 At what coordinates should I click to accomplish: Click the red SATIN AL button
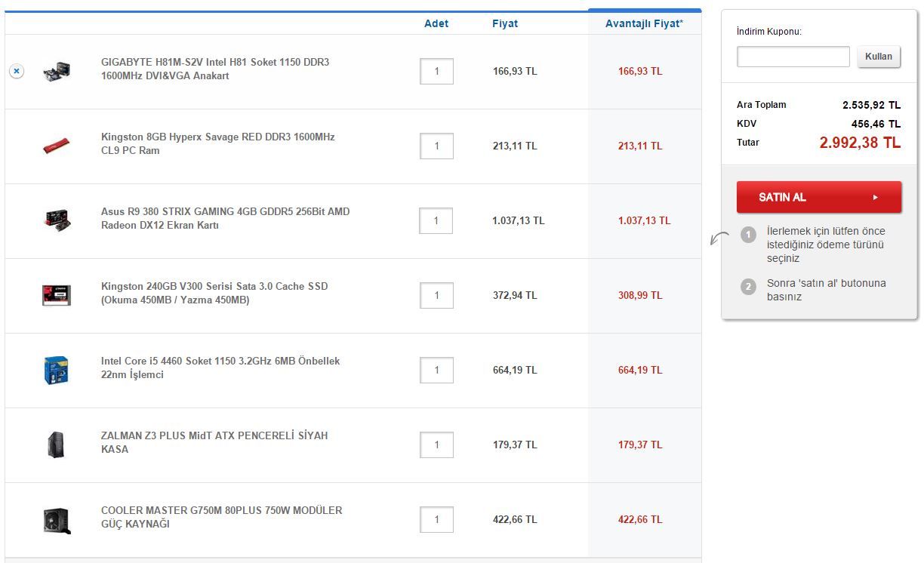819,197
